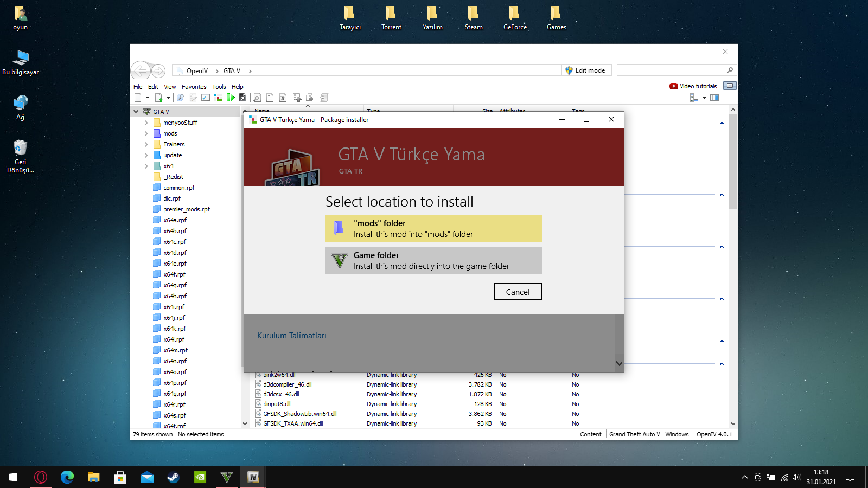This screenshot has width=868, height=488.
Task: Open Video tutorials link
Action: point(693,86)
